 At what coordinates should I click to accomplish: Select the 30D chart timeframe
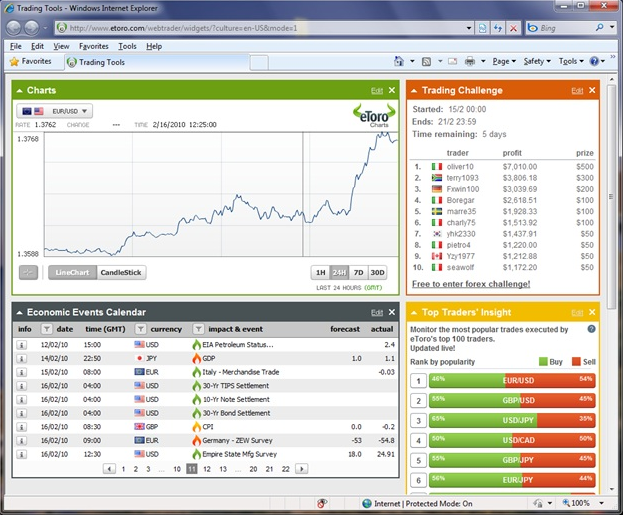377,272
